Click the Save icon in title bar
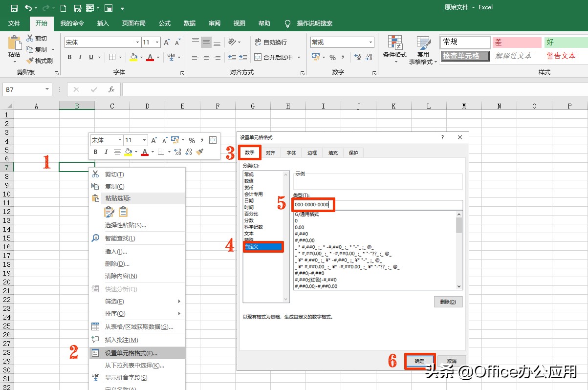The image size is (588, 390). click(x=14, y=8)
